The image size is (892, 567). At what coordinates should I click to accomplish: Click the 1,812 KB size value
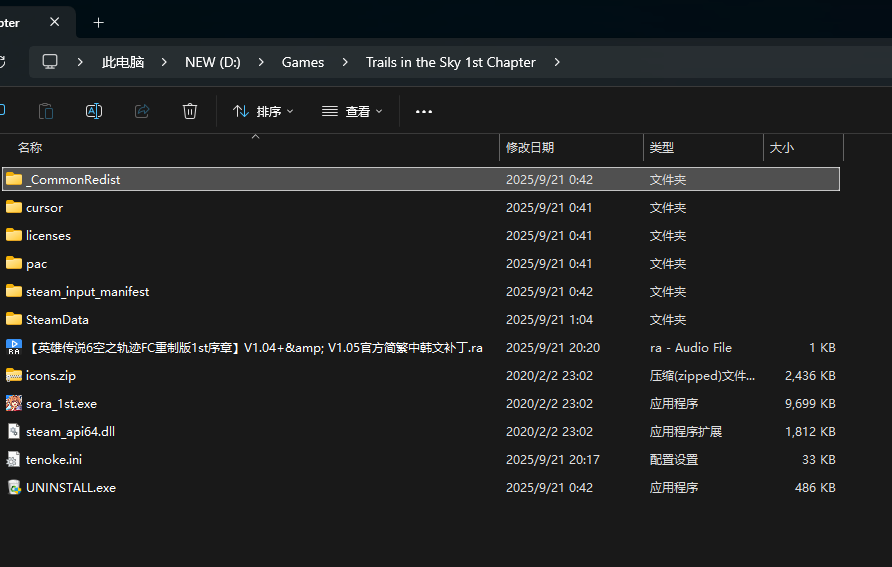[810, 432]
